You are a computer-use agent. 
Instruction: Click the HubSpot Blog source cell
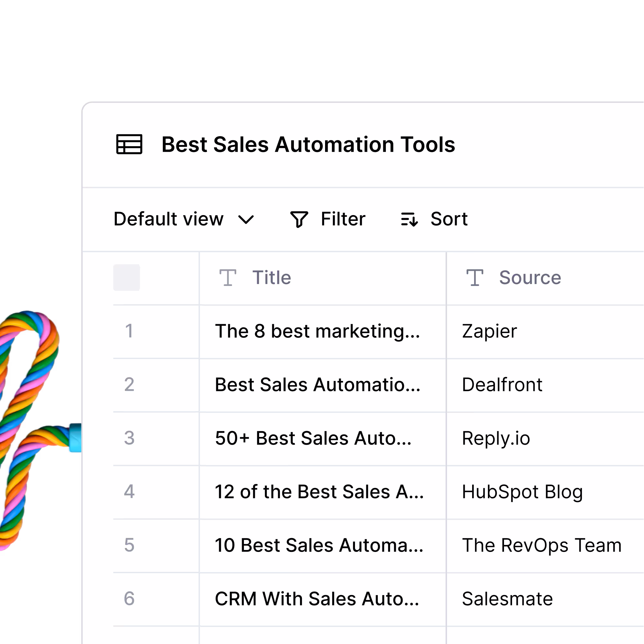coord(545,493)
